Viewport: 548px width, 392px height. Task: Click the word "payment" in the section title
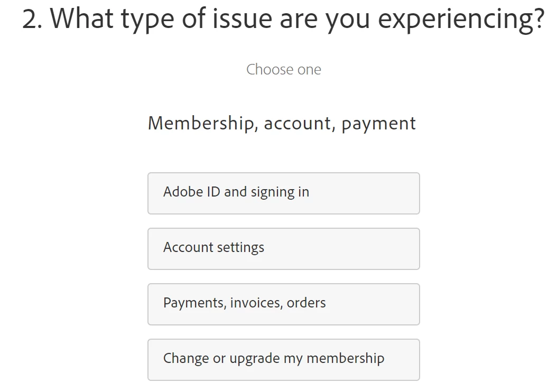378,124
